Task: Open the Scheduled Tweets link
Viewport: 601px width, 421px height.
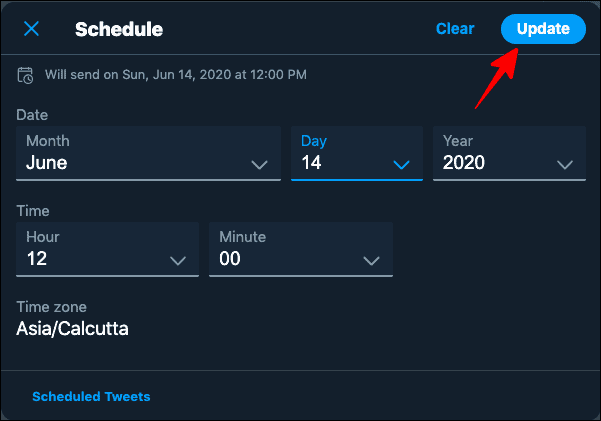Action: [x=91, y=396]
